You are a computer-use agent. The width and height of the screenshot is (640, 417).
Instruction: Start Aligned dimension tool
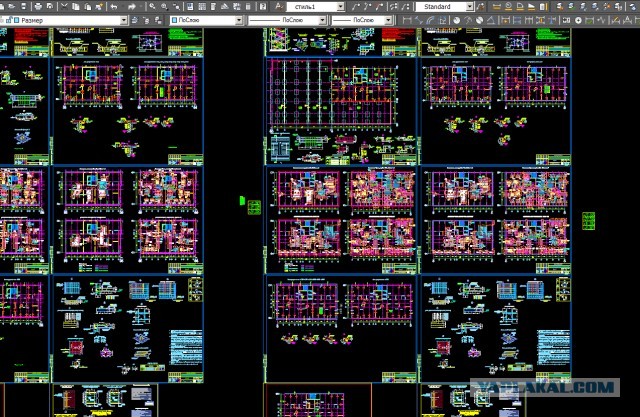point(418,20)
